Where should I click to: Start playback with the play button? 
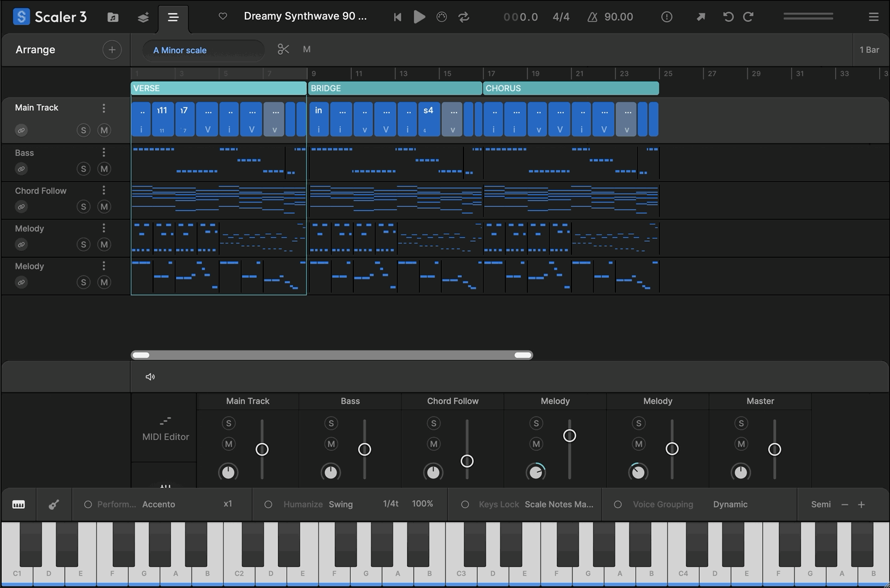[419, 17]
